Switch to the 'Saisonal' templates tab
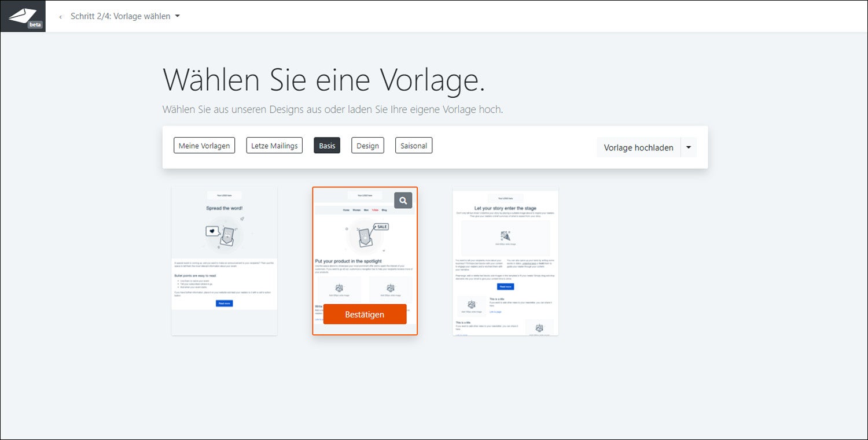Viewport: 868px width, 440px height. (x=414, y=146)
